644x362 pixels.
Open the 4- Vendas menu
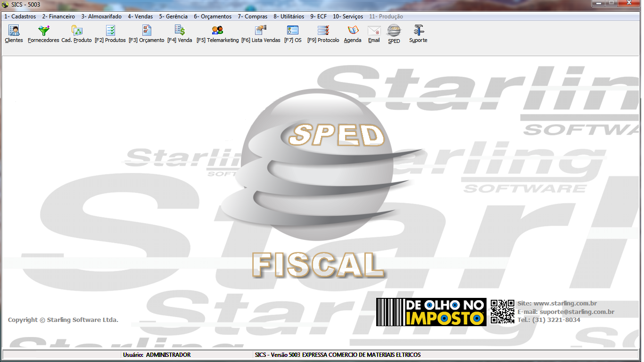(x=140, y=16)
